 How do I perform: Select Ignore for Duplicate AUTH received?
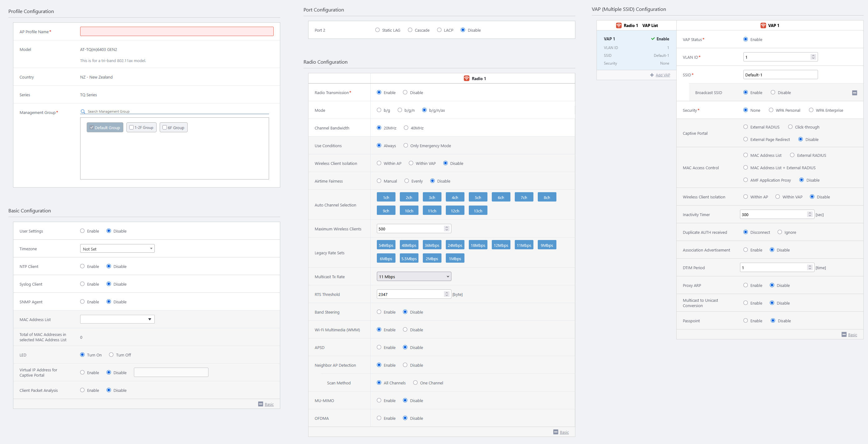(780, 232)
